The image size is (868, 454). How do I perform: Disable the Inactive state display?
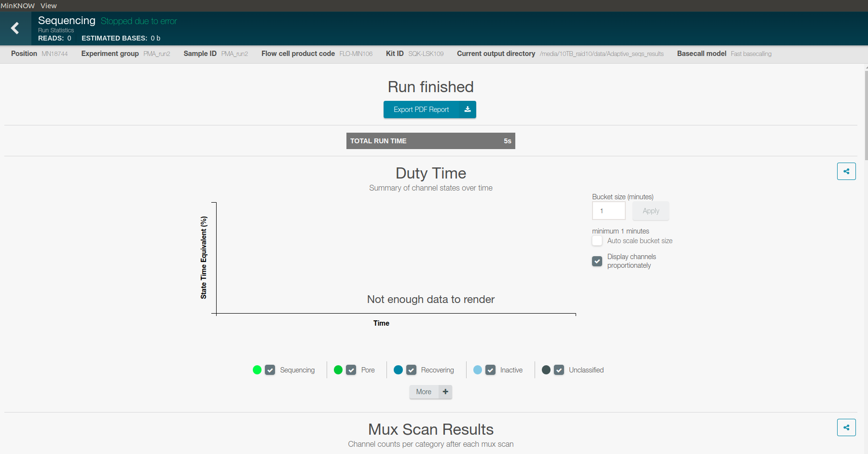[491, 370]
